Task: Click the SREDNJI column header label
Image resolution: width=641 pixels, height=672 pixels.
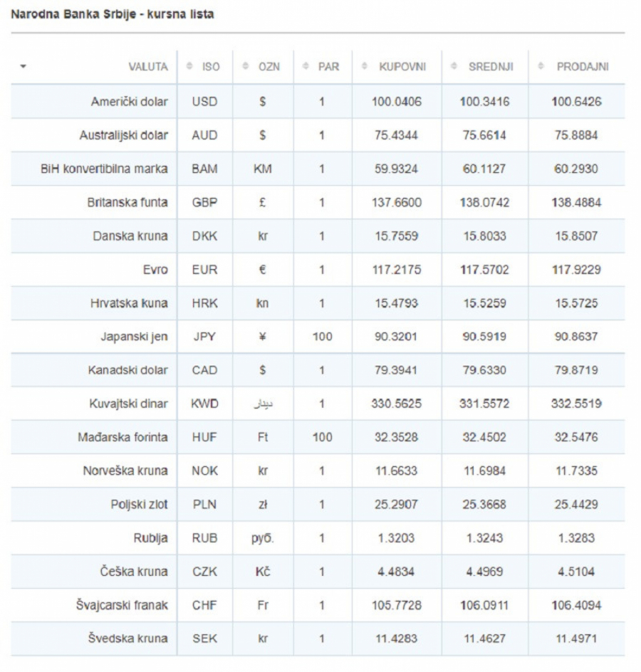Action: click(491, 67)
